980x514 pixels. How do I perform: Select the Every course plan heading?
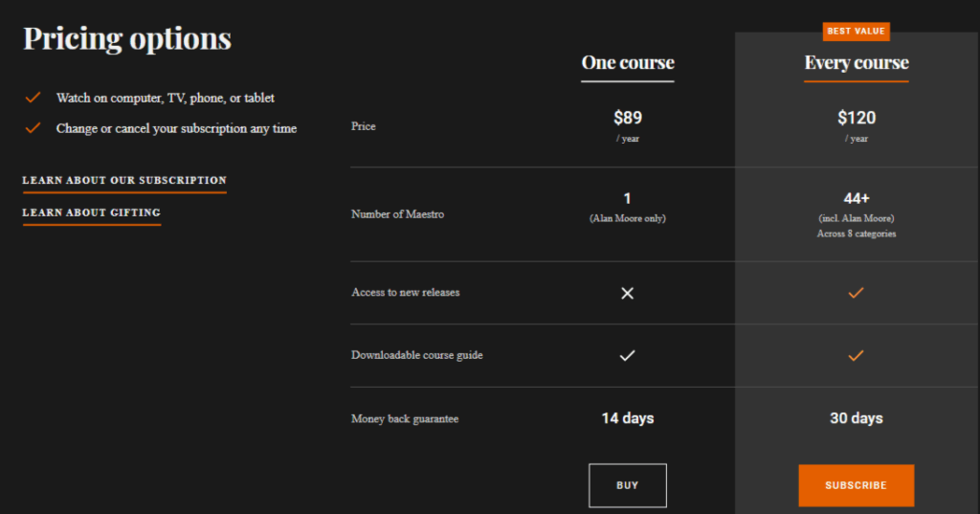tap(857, 63)
